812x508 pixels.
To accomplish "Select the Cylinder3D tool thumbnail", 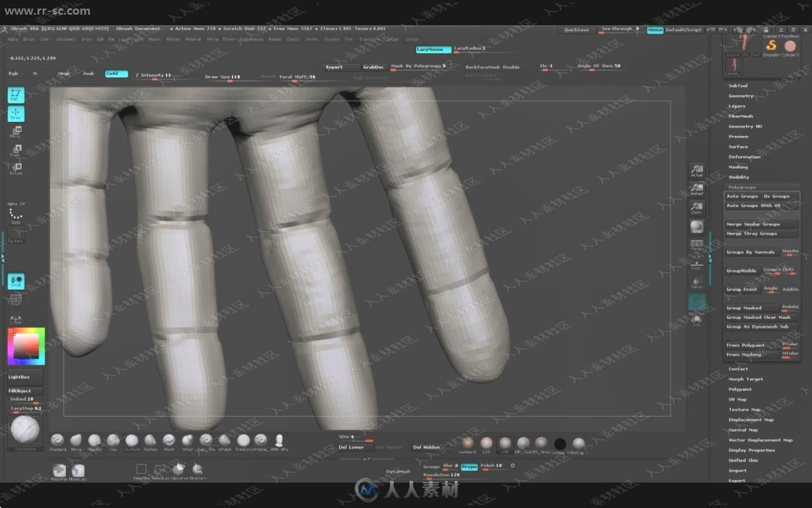I will coord(790,47).
